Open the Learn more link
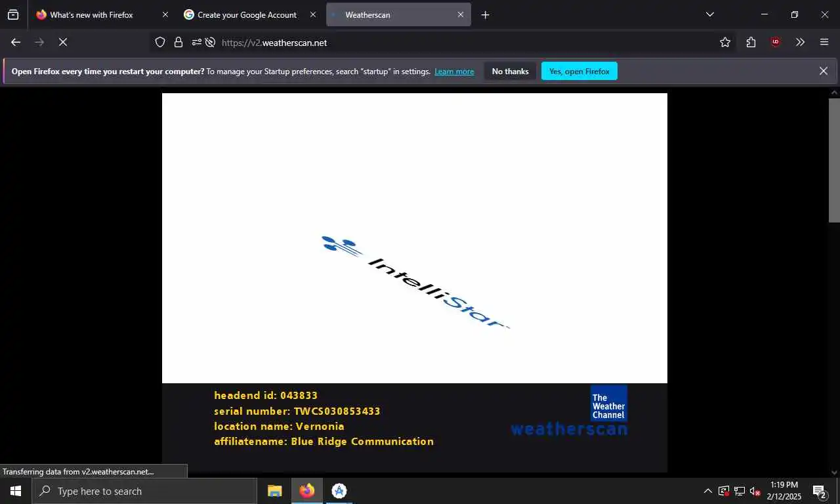 point(454,72)
